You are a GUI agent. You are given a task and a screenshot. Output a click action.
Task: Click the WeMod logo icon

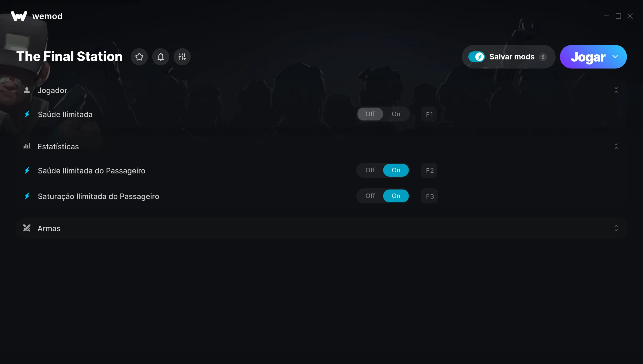(x=19, y=16)
